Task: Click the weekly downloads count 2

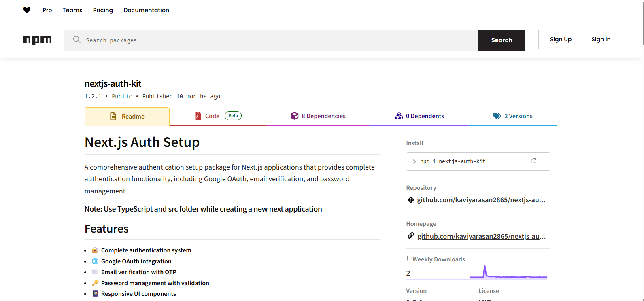Action: point(408,273)
